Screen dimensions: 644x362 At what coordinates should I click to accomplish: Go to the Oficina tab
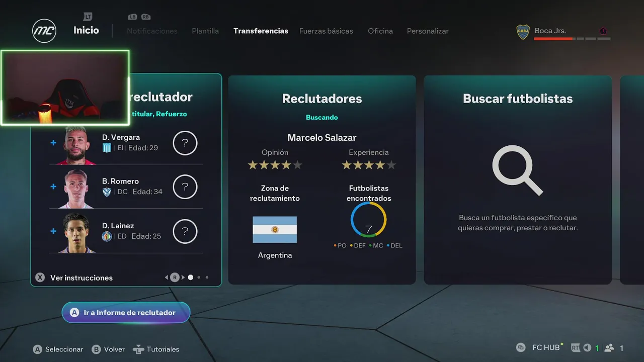pyautogui.click(x=380, y=31)
